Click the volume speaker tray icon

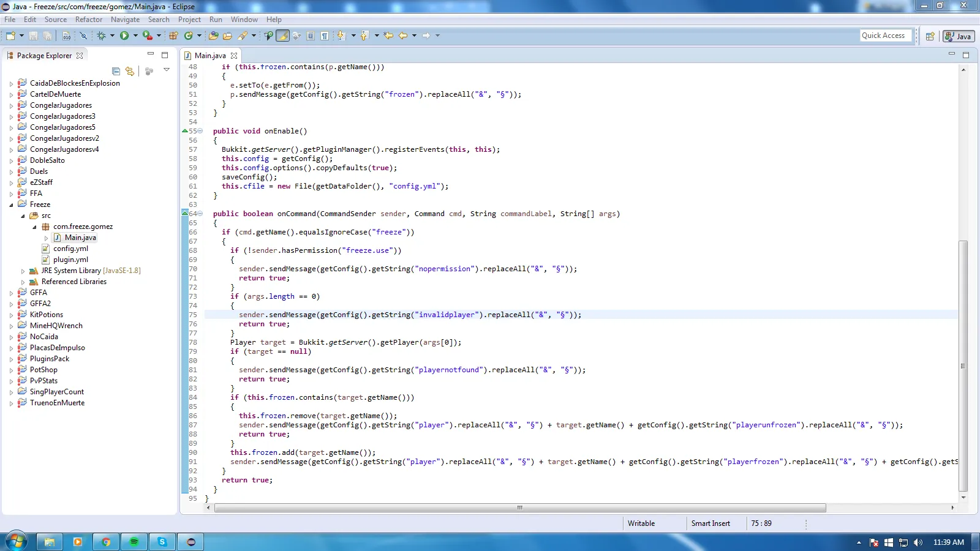[x=918, y=542]
